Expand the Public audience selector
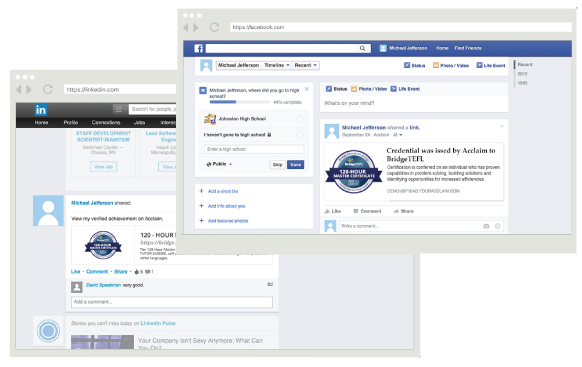The image size is (582, 367). (219, 164)
